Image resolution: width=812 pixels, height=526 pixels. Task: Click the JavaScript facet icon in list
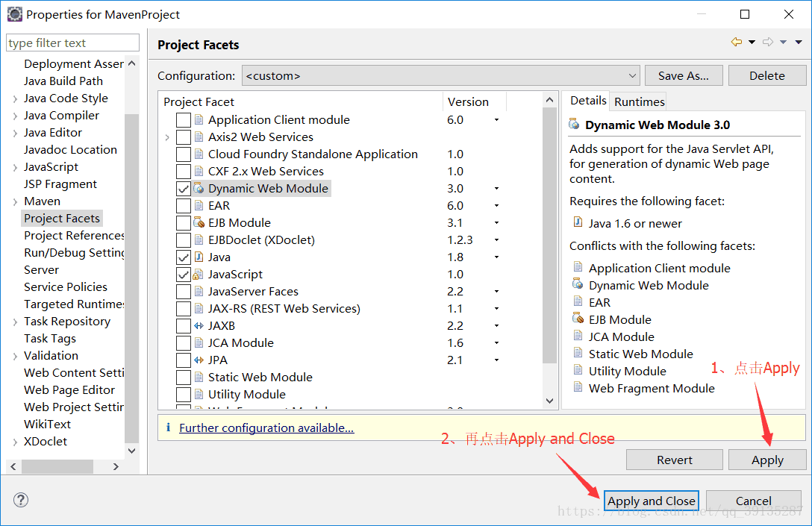[199, 275]
